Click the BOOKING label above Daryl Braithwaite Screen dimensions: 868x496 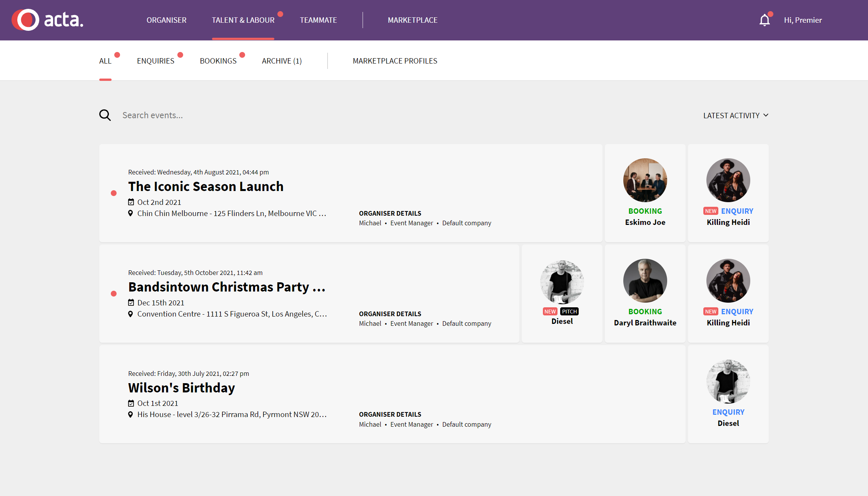(x=645, y=312)
